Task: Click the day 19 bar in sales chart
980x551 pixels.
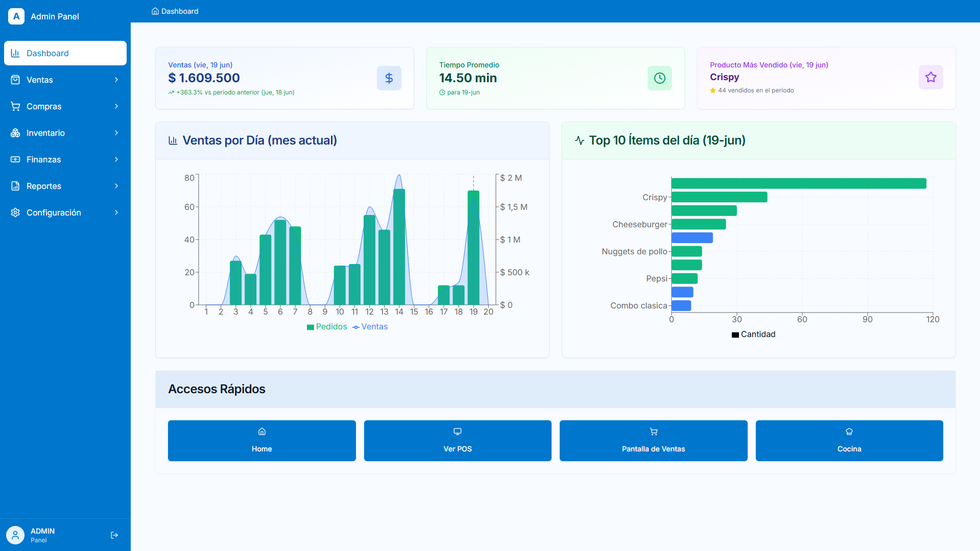Action: click(473, 248)
